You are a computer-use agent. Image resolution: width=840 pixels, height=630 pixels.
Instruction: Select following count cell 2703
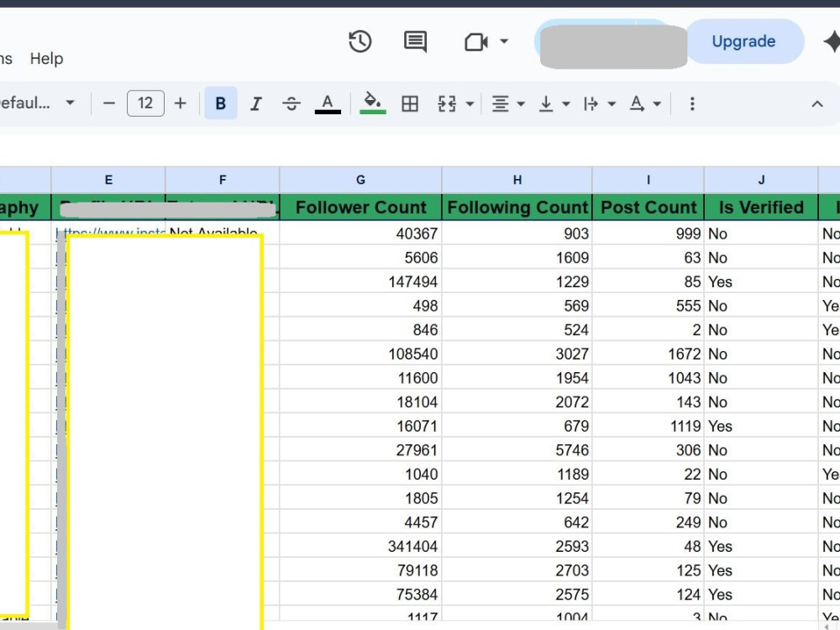pyautogui.click(x=517, y=570)
